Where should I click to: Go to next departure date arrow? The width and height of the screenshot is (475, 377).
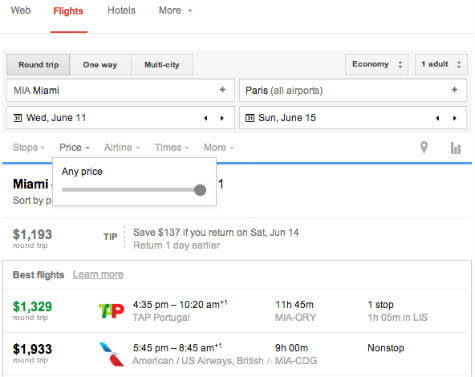point(222,118)
